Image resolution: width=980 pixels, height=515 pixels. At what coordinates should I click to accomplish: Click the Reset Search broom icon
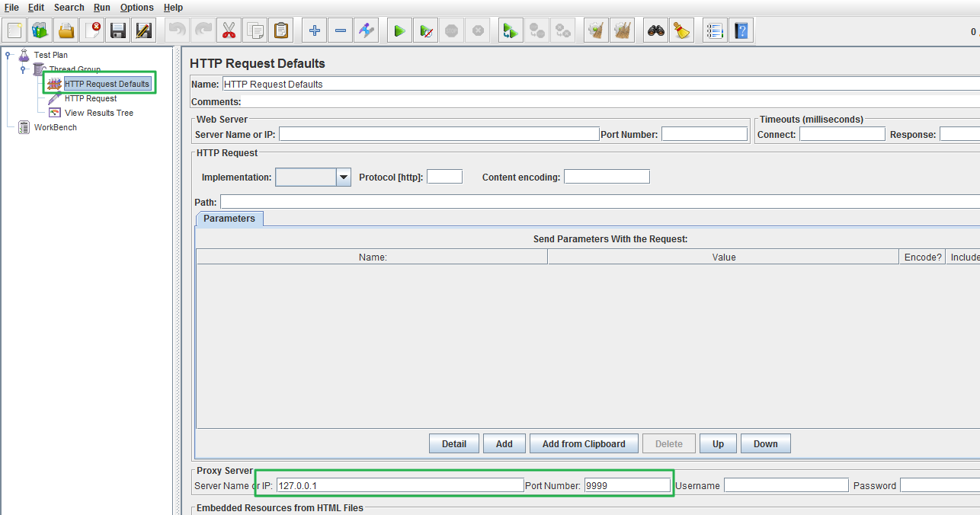pos(682,31)
